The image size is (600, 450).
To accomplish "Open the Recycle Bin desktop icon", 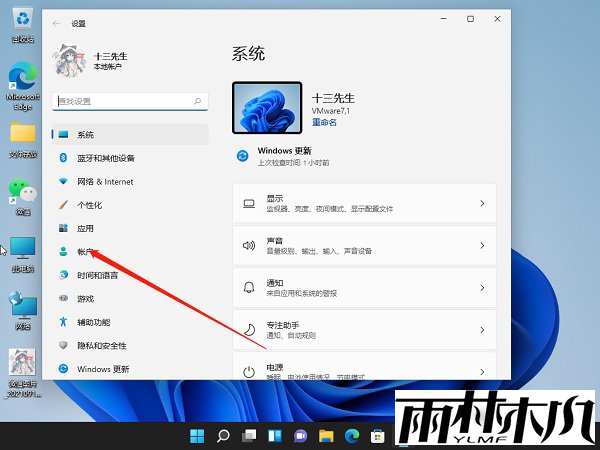I will [23, 25].
